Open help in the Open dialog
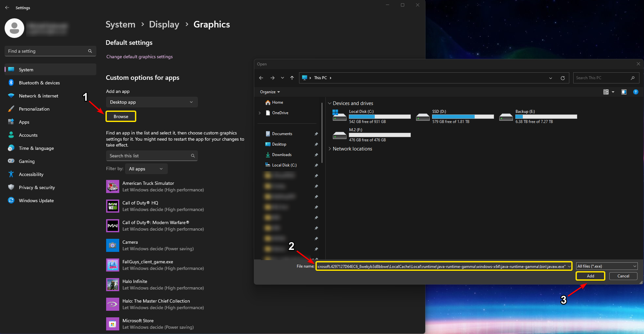Image resolution: width=644 pixels, height=334 pixels. [x=636, y=92]
